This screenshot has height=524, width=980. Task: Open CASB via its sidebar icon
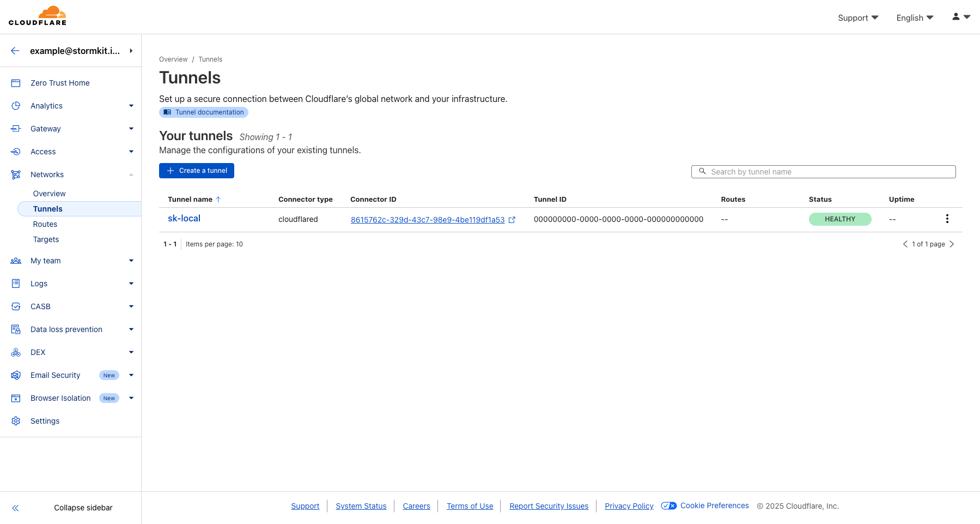coord(15,306)
